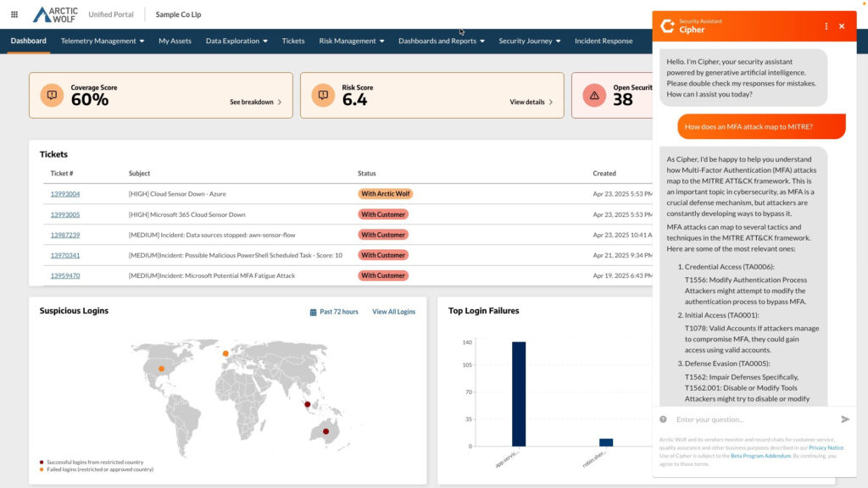Click the tall app-service login failures bar
Viewport: 868px width, 488px height.
tap(519, 394)
